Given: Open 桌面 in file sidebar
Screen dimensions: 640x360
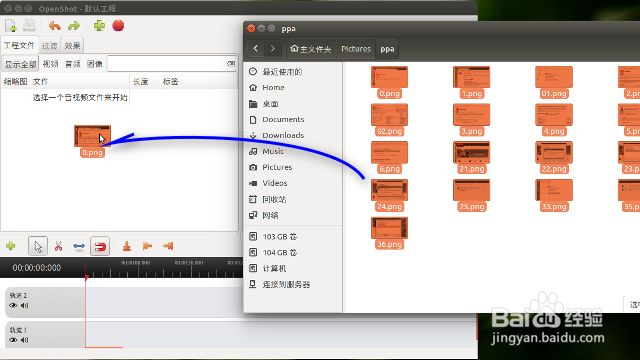Looking at the screenshot, I should pos(270,104).
